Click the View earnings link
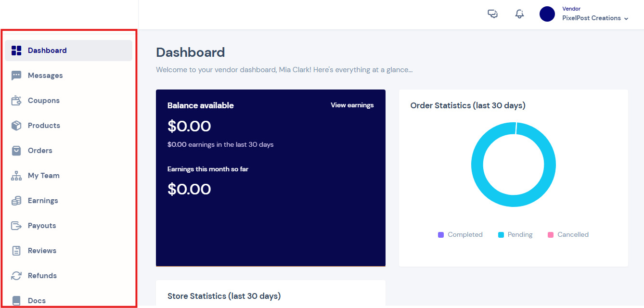Image resolution: width=644 pixels, height=308 pixels. [352, 105]
